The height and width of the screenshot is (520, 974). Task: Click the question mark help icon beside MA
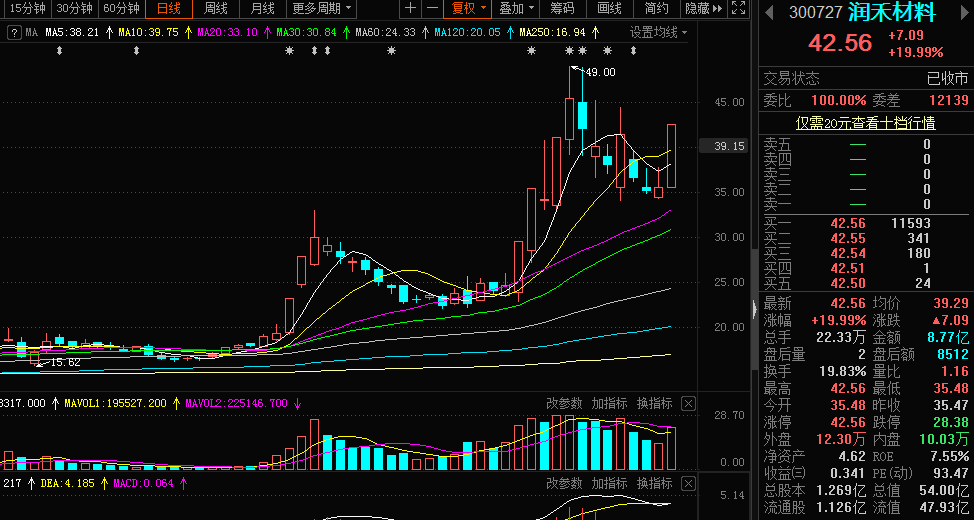click(x=13, y=32)
